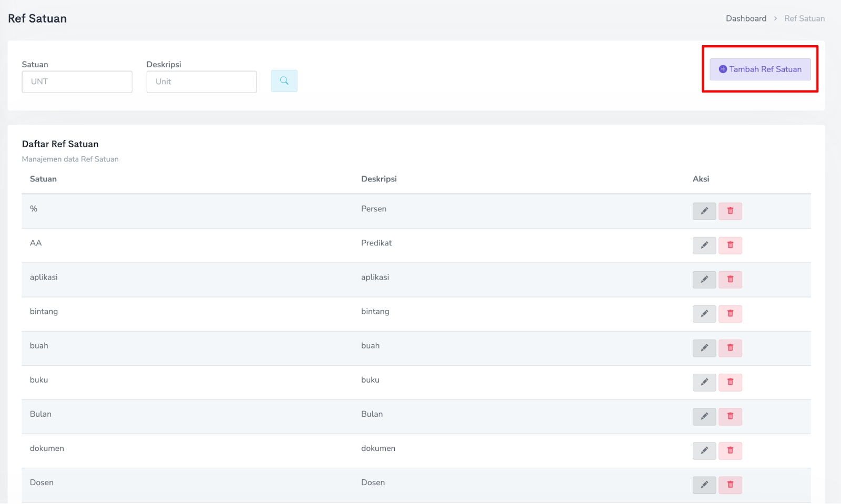Viewport: 841px width, 504px height.
Task: Remove the aplikasi row with trash icon
Action: (x=730, y=280)
